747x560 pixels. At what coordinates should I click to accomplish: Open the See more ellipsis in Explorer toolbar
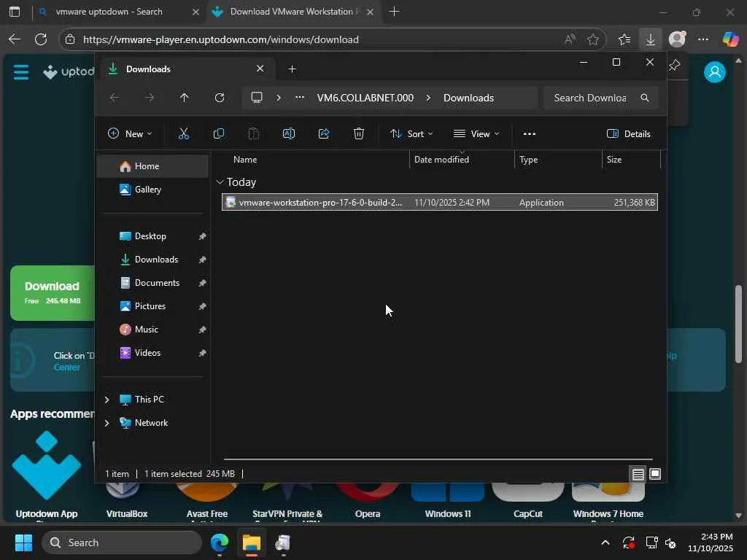(530, 134)
